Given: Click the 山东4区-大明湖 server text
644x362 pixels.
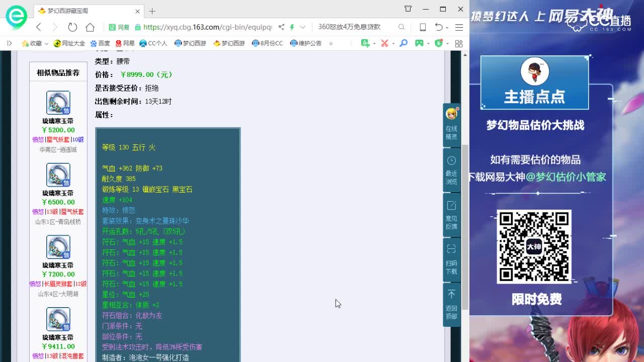Looking at the screenshot, I should [x=58, y=294].
